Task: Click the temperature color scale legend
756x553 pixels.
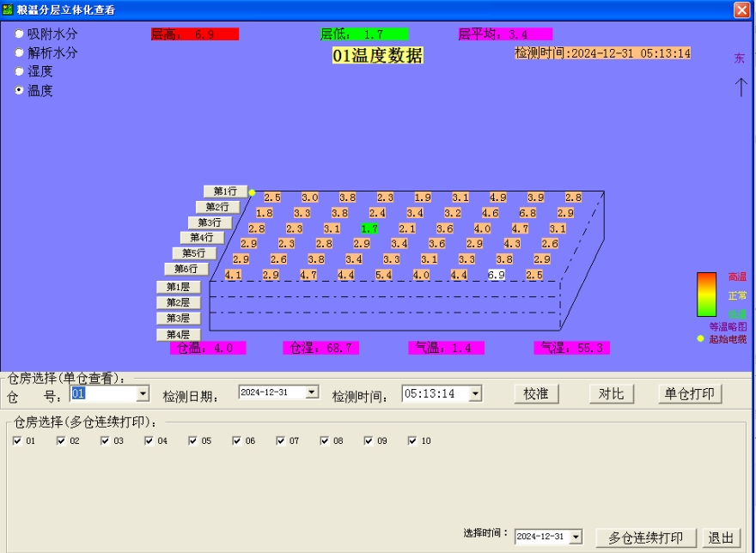Action: pos(704,296)
